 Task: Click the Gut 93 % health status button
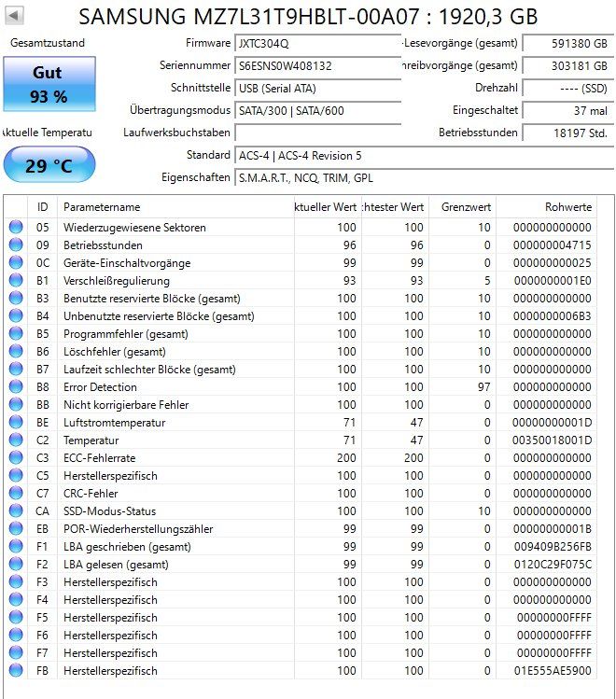(x=49, y=84)
